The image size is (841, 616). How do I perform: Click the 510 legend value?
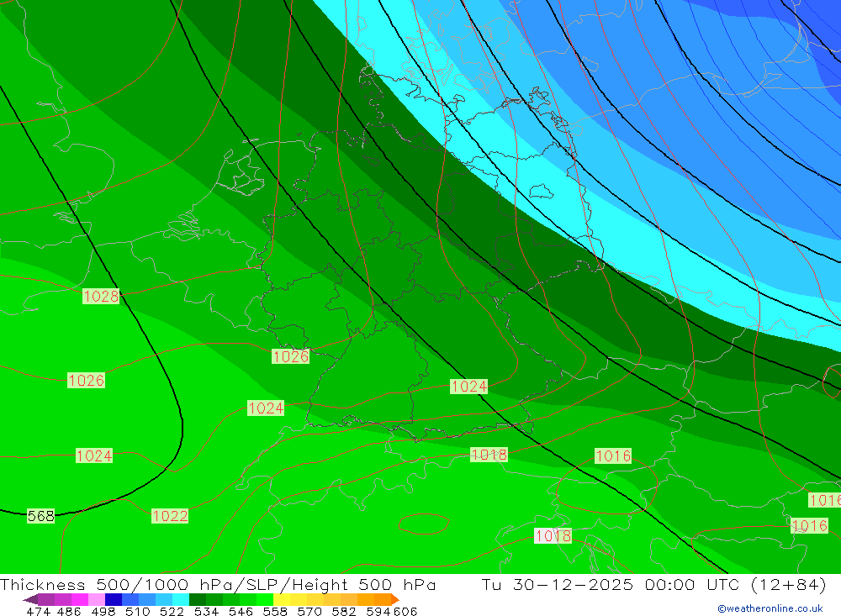138,612
